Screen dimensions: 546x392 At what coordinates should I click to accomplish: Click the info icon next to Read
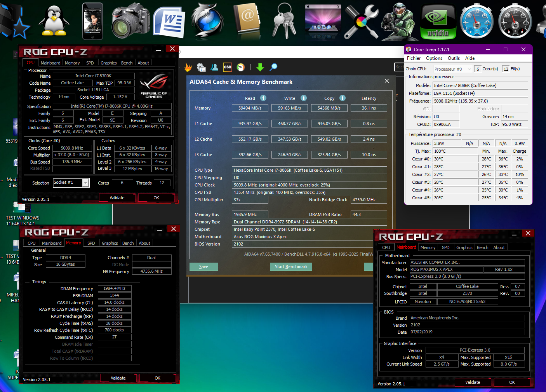pyautogui.click(x=263, y=98)
